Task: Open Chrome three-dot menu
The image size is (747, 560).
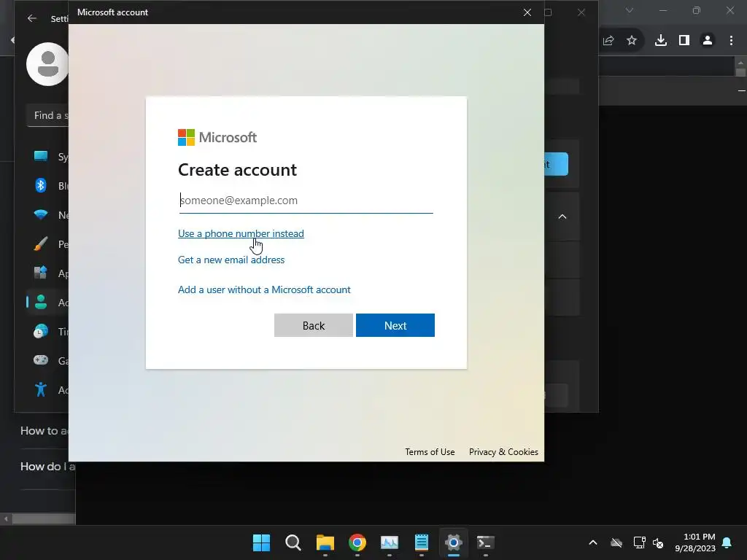Action: [x=731, y=41]
